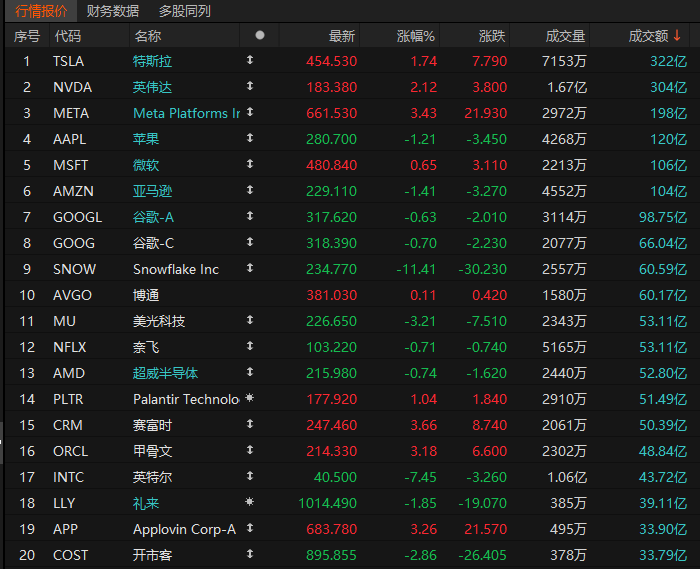Select the 英特尔 name cell
This screenshot has width=700, height=569.
(152, 477)
